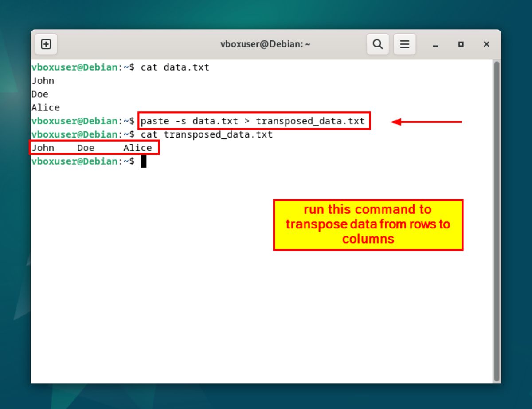Image resolution: width=532 pixels, height=409 pixels.
Task: Click the 'Doe' line on its own row
Action: 40,94
